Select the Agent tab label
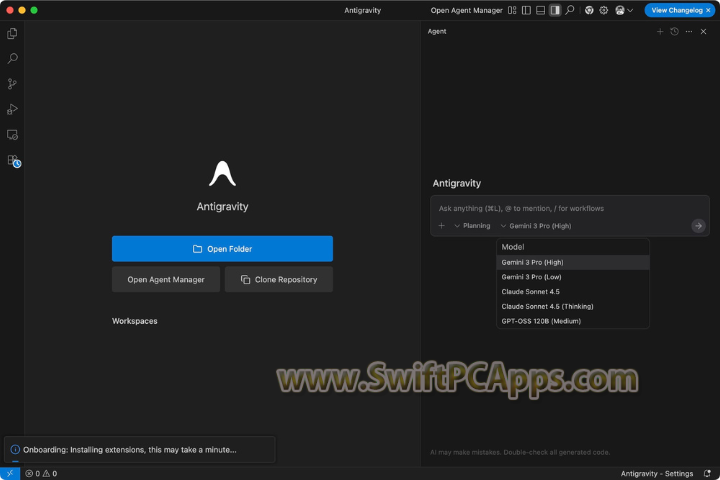This screenshot has width=720, height=480. pyautogui.click(x=437, y=31)
